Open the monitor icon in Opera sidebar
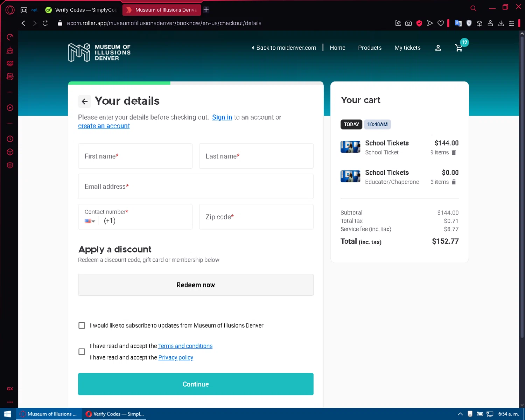Screen dimensions: 525x420 tap(10, 63)
